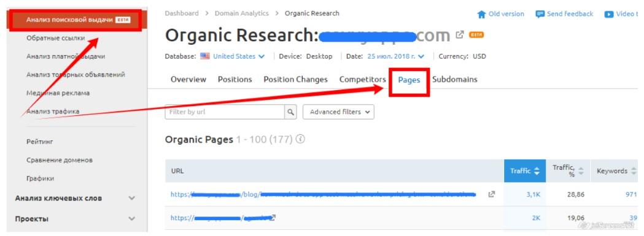Open Сравнение доменов in sidebar
644x236 pixels.
coord(60,160)
